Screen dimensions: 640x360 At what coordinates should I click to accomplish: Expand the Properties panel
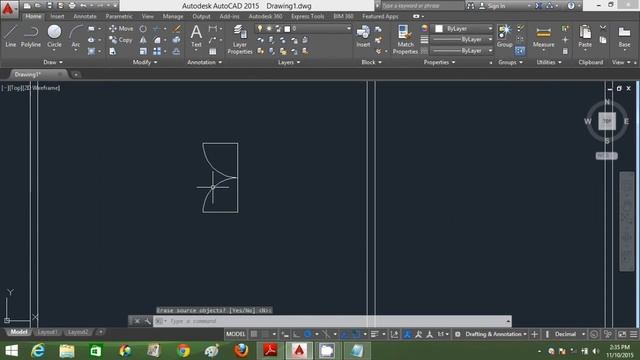tap(439, 62)
